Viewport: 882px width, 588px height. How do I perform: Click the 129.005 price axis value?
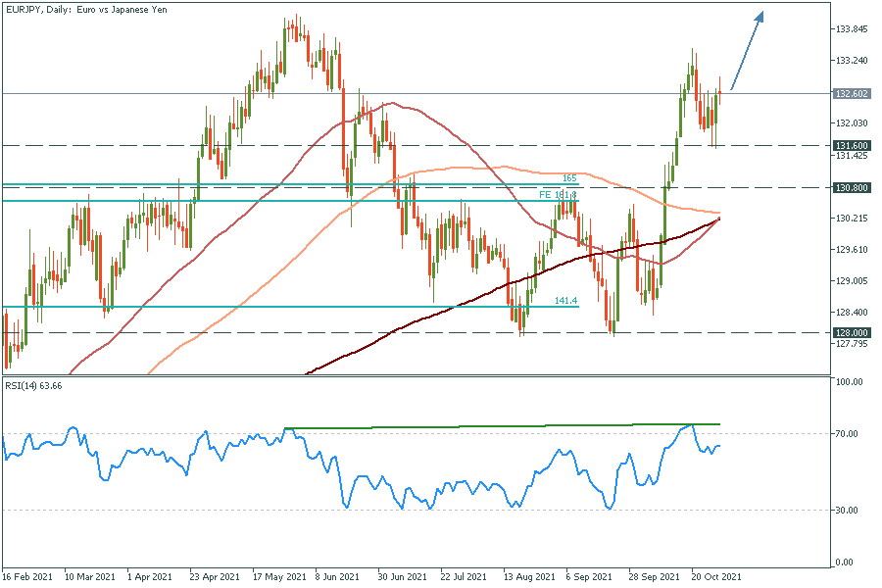[850, 281]
